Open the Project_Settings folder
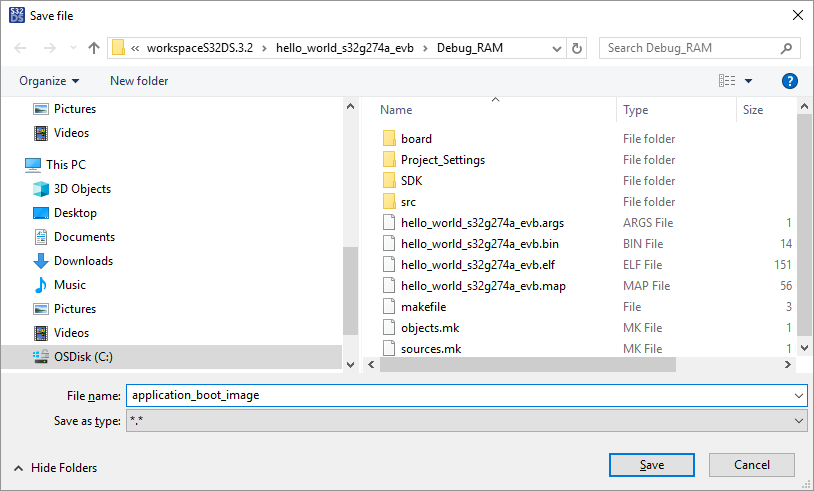The image size is (814, 491). (x=442, y=160)
